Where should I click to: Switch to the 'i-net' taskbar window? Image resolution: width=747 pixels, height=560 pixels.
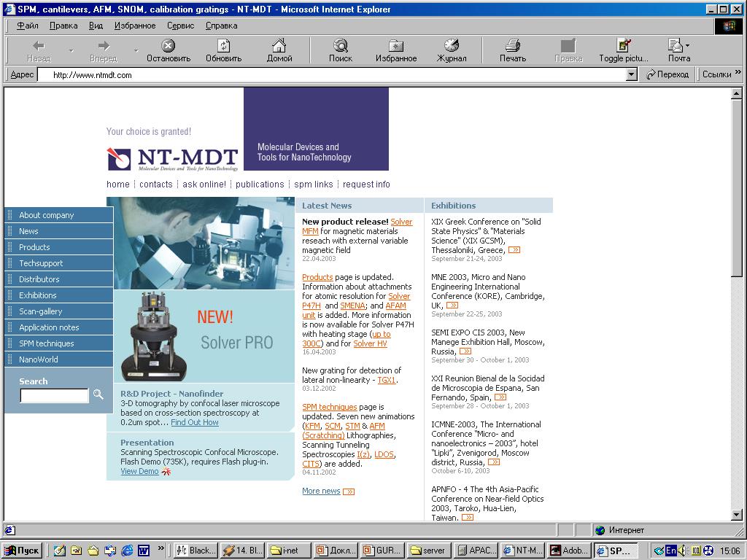[289, 551]
